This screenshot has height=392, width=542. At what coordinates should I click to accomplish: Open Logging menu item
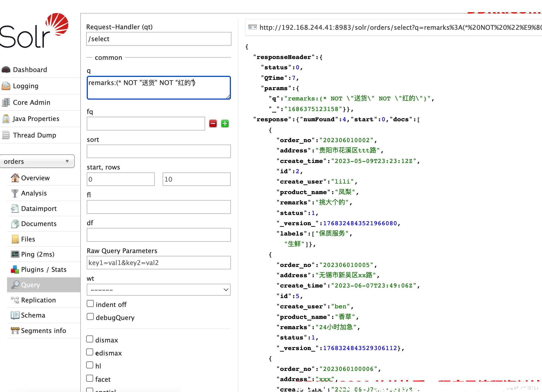(x=26, y=86)
